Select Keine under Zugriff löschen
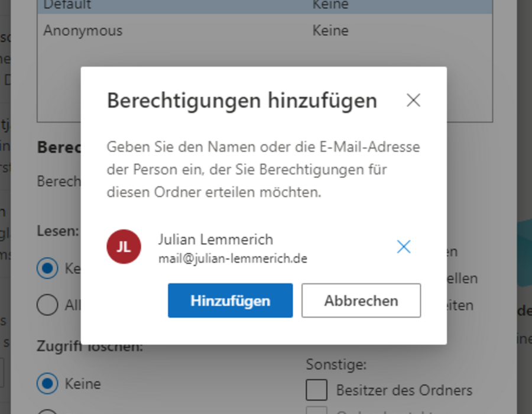This screenshot has width=532, height=414. click(x=47, y=383)
